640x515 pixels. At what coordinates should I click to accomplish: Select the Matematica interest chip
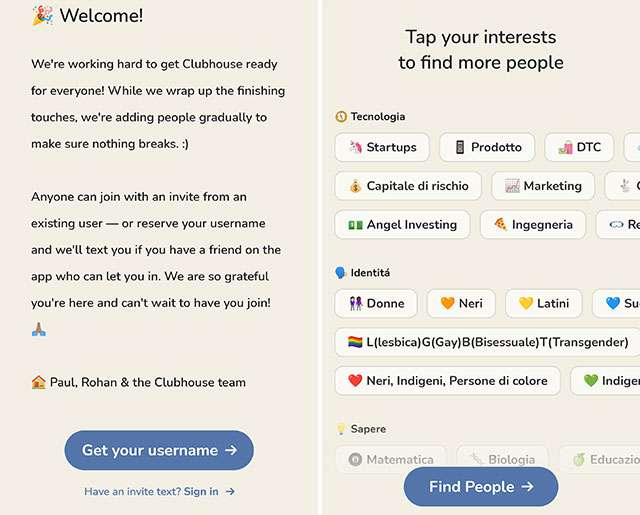(x=390, y=460)
